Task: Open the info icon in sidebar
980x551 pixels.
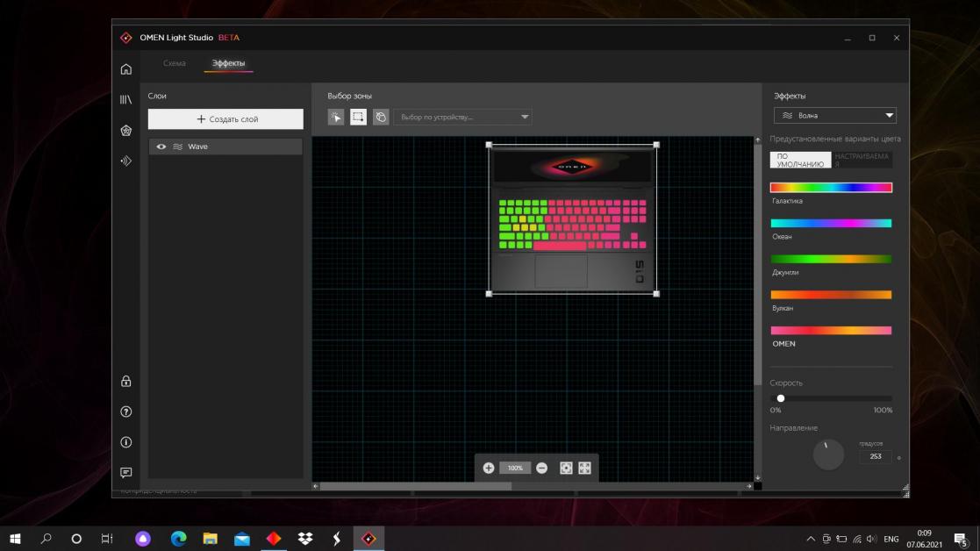Action: tap(126, 442)
